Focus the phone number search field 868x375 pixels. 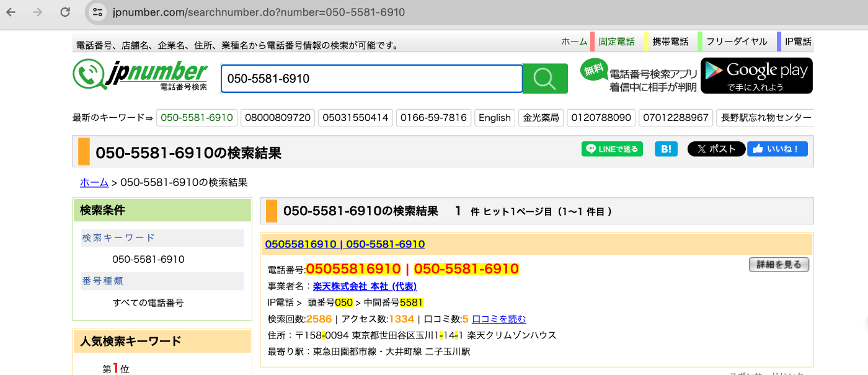point(371,79)
